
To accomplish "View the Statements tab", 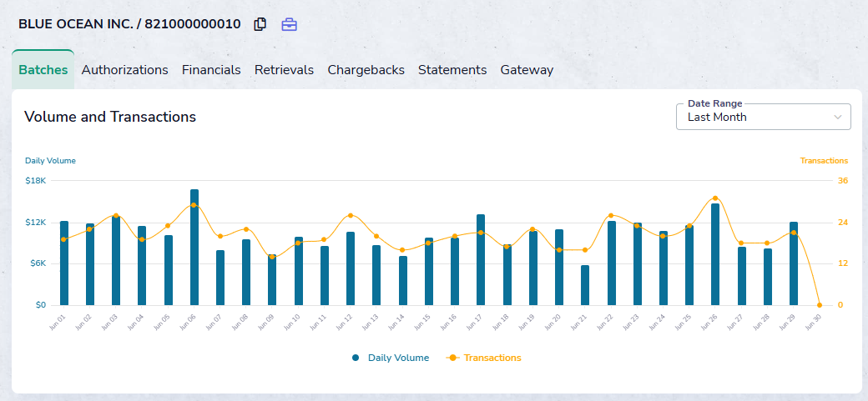I will point(452,70).
